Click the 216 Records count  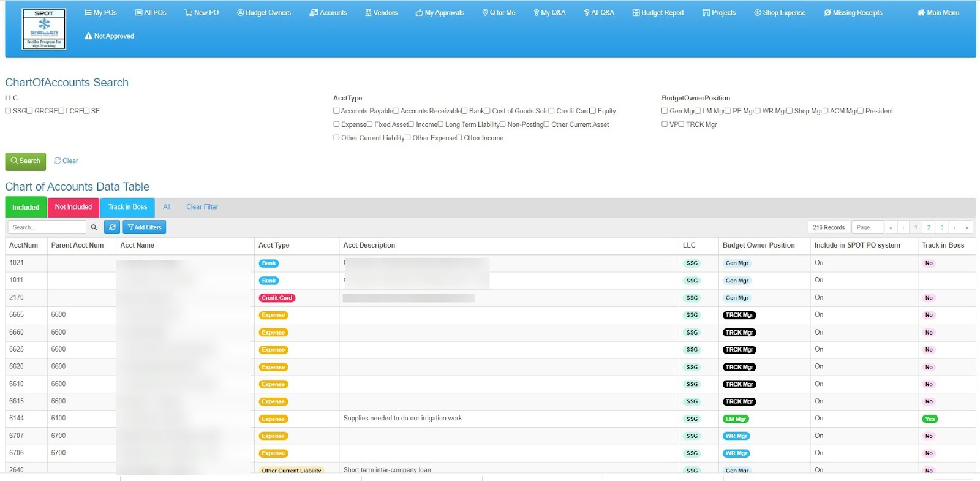click(829, 227)
